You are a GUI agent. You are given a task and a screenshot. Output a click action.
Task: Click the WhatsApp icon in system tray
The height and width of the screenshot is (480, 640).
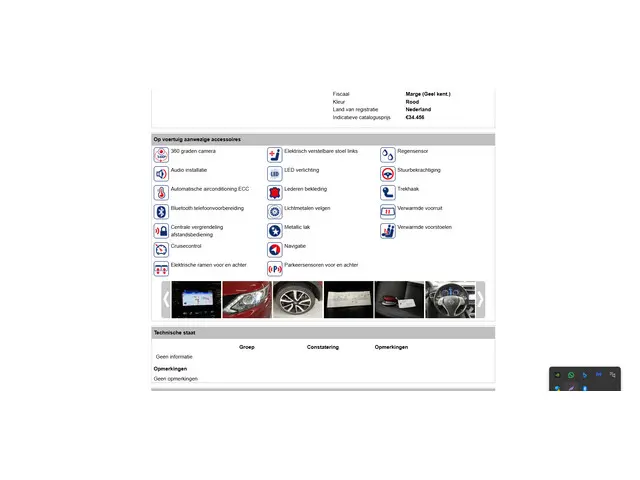click(x=571, y=375)
